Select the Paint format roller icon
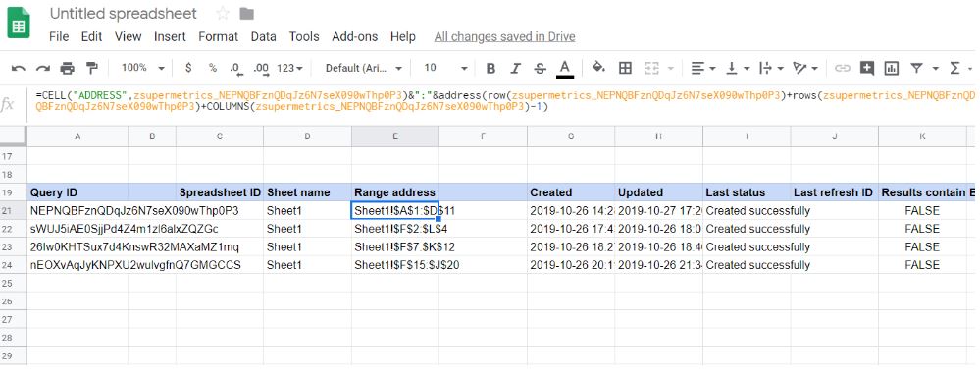980x381 pixels. (x=92, y=68)
